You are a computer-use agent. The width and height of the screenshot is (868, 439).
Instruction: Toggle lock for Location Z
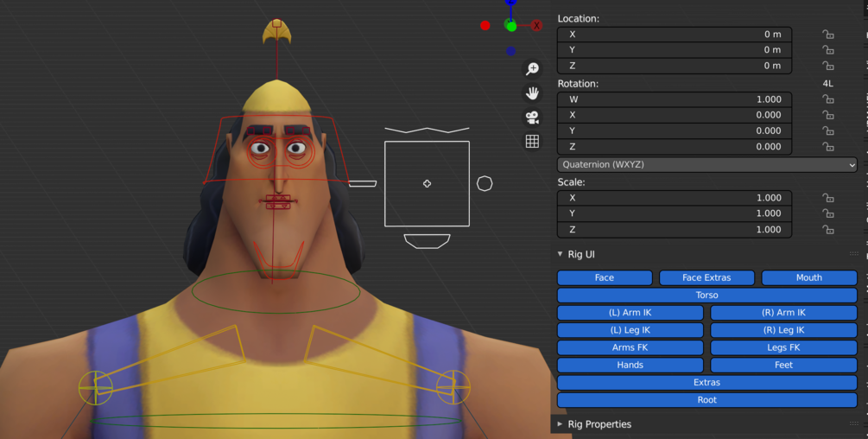point(827,66)
